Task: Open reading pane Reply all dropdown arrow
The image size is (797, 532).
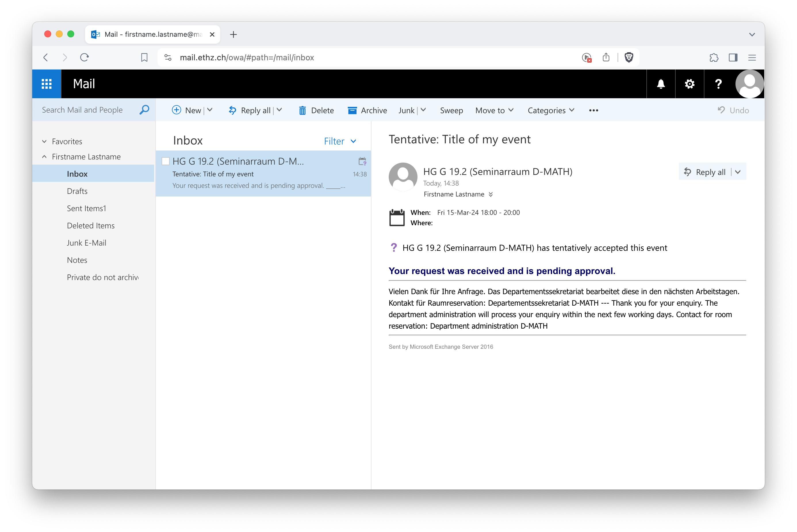Action: coord(737,172)
